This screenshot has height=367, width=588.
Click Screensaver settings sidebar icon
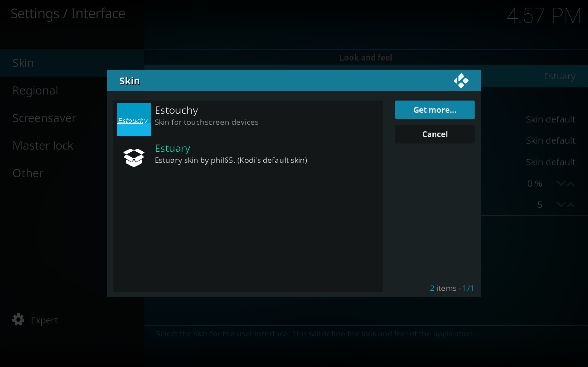[44, 118]
